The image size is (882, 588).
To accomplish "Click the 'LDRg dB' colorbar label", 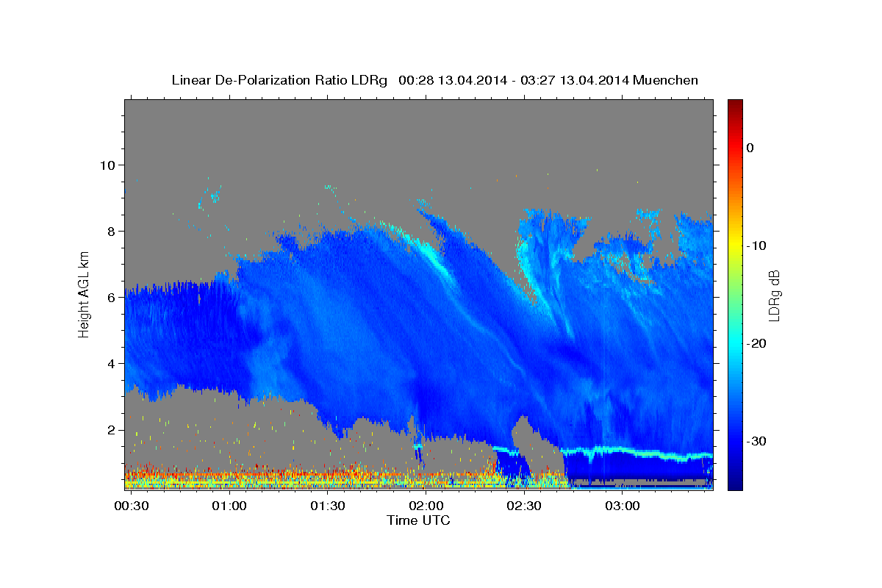I will 774,295.
